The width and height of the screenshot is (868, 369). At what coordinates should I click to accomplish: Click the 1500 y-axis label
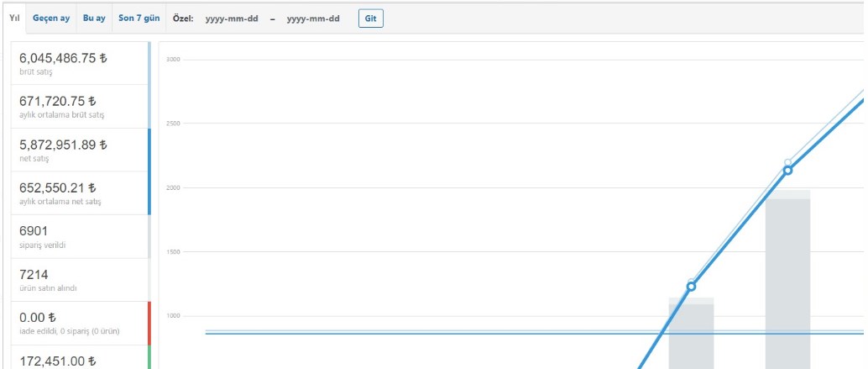(x=173, y=252)
